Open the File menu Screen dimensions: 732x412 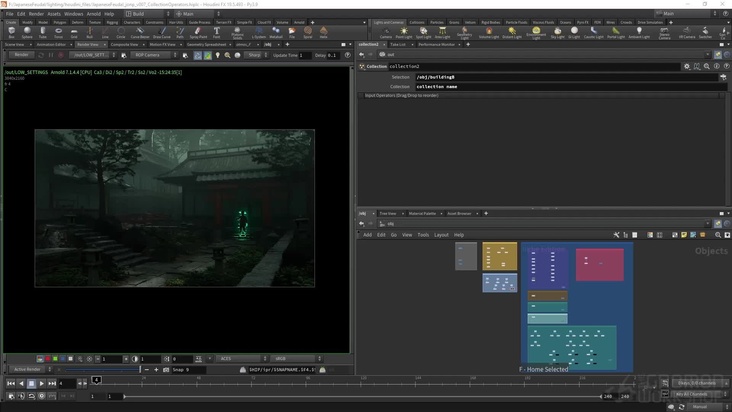[x=9, y=14]
